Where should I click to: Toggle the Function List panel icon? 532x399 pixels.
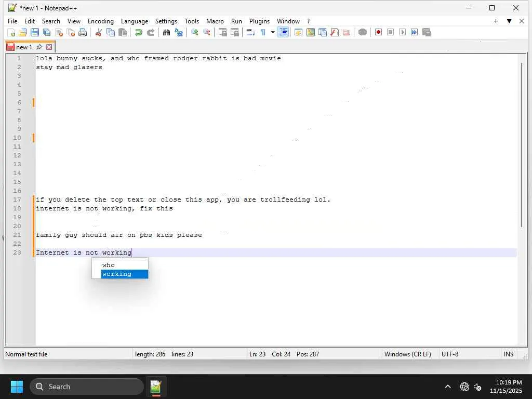pyautogui.click(x=335, y=32)
